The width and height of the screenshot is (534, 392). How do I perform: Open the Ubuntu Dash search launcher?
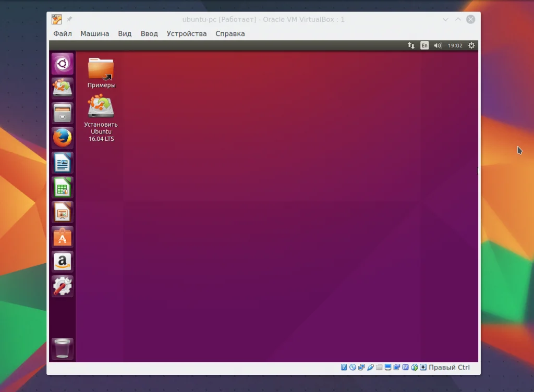pos(63,64)
